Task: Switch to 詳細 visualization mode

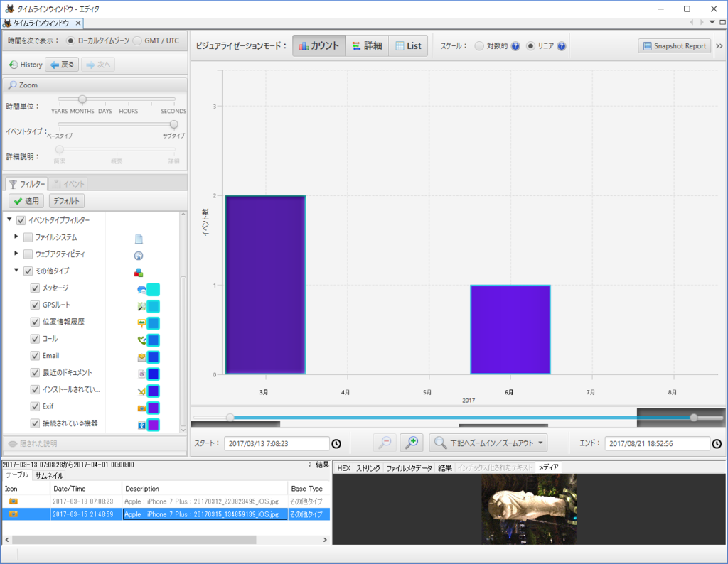Action: click(367, 46)
